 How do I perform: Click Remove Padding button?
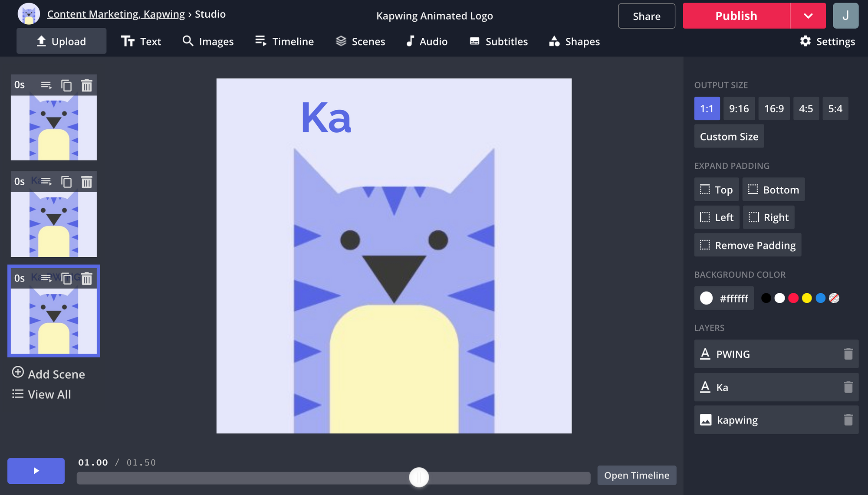pyautogui.click(x=747, y=245)
